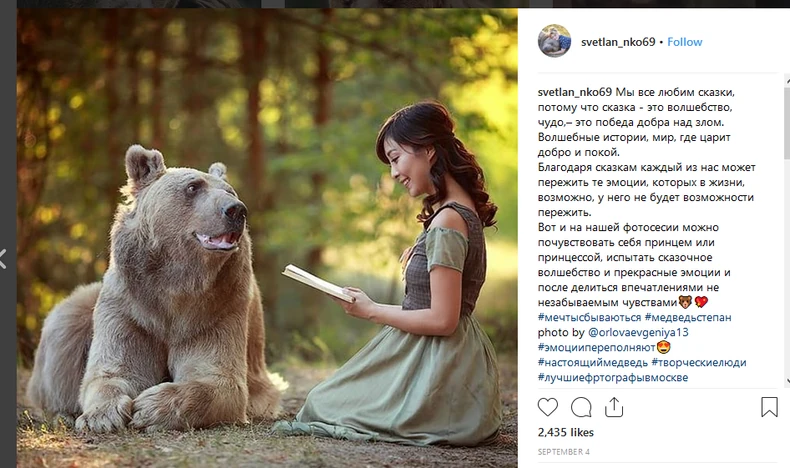Like the post with the heart icon

click(x=548, y=407)
